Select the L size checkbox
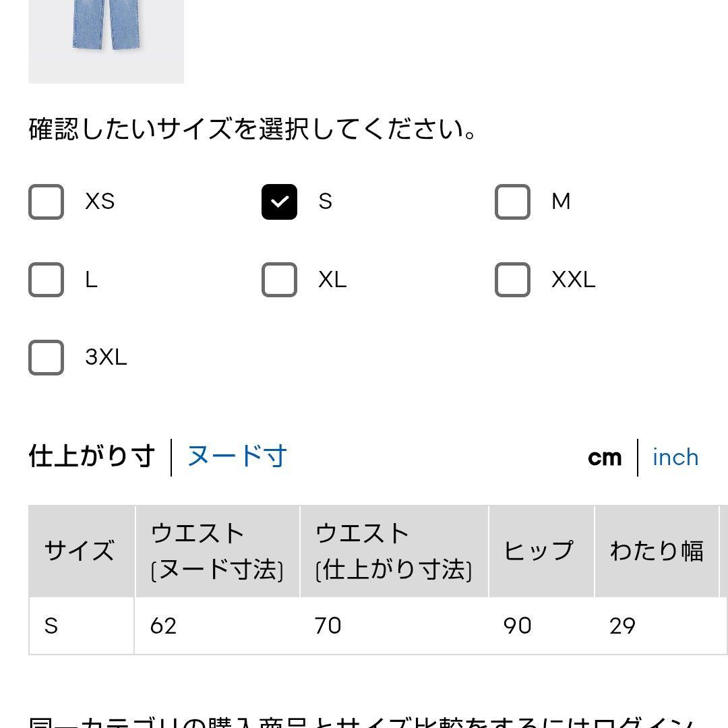The width and height of the screenshot is (728, 728). tap(46, 280)
